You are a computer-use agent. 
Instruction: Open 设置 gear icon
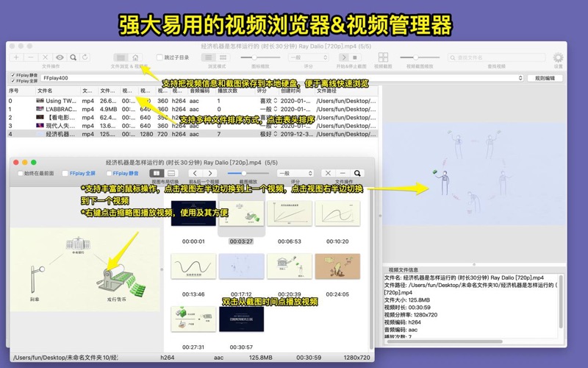558,57
